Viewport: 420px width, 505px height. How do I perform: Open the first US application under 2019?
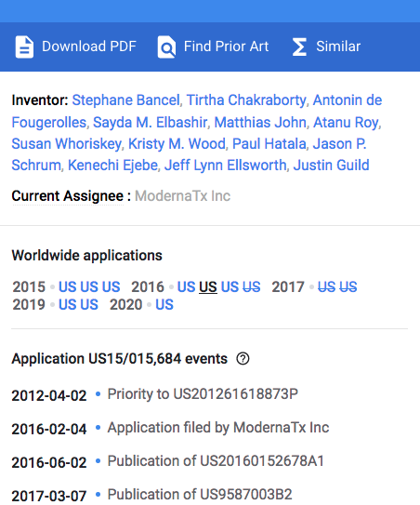[x=67, y=305]
